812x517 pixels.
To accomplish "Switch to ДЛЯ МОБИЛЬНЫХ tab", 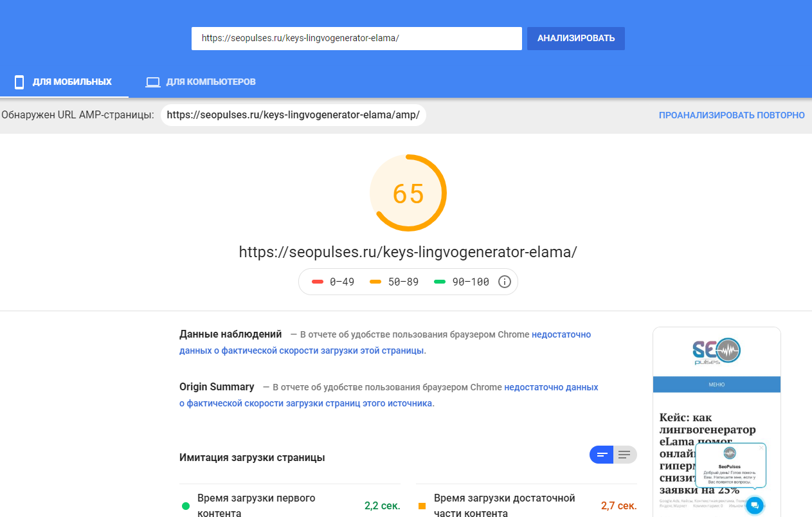I will (x=64, y=82).
